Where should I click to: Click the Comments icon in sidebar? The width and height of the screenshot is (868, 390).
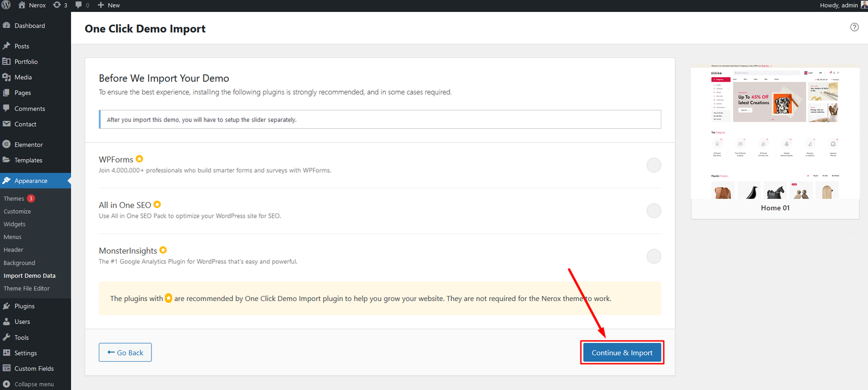pyautogui.click(x=7, y=108)
